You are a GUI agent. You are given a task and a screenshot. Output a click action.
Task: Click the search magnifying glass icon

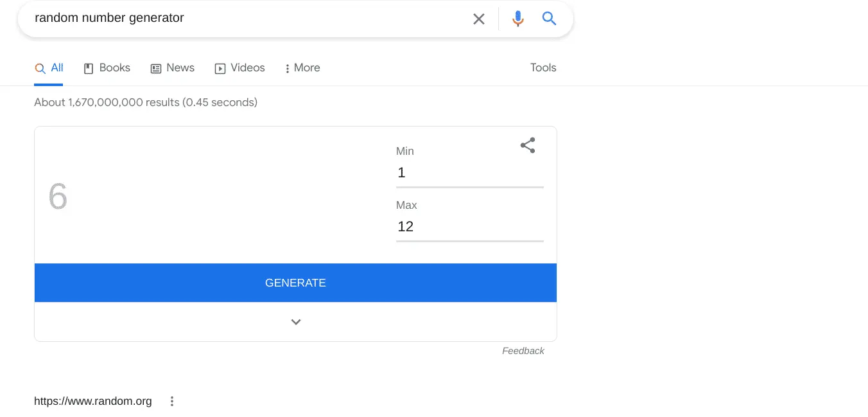(x=549, y=19)
